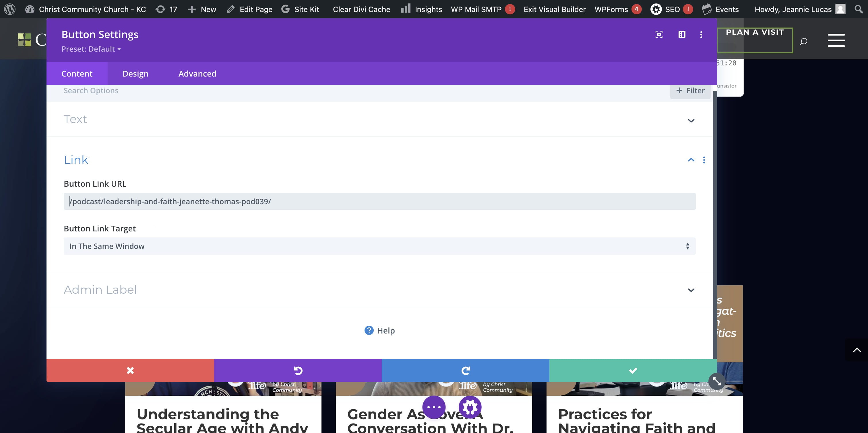868x433 pixels.
Task: Check the SEO alert badge
Action: pos(688,9)
